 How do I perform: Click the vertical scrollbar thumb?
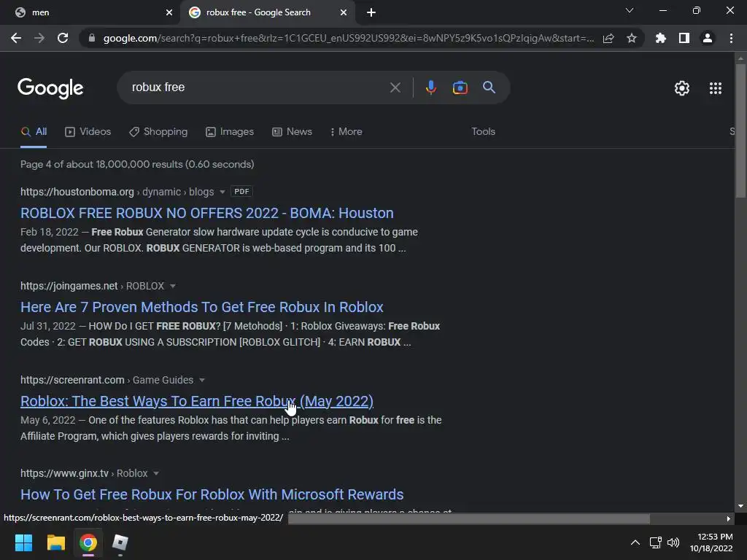point(740,131)
